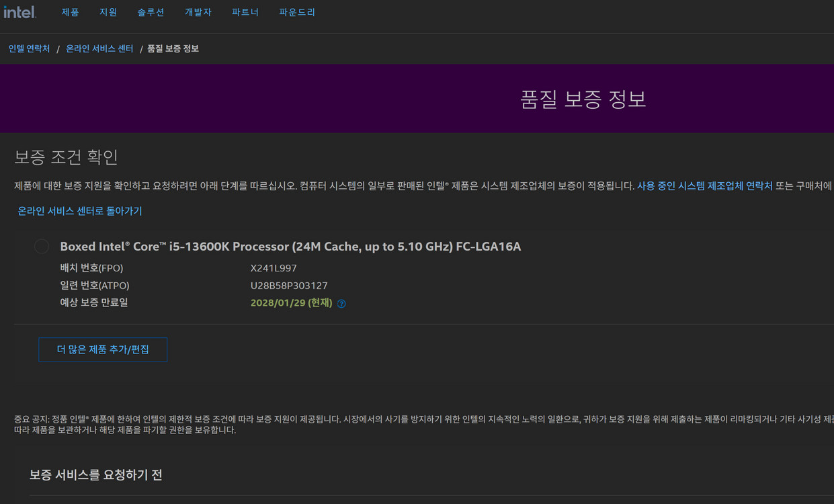Click the Boxed Intel Core i5-13600K title
Viewport: 834px width, 504px height.
290,247
